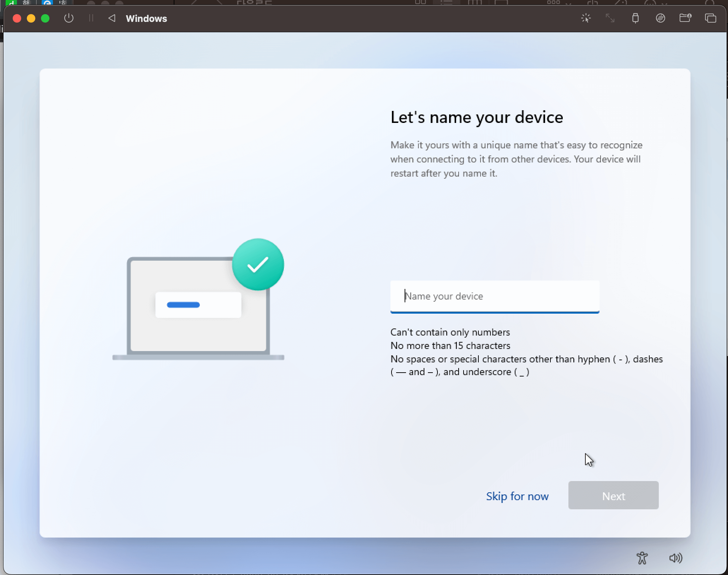Click the Skip for now link
The height and width of the screenshot is (575, 728).
point(517,496)
